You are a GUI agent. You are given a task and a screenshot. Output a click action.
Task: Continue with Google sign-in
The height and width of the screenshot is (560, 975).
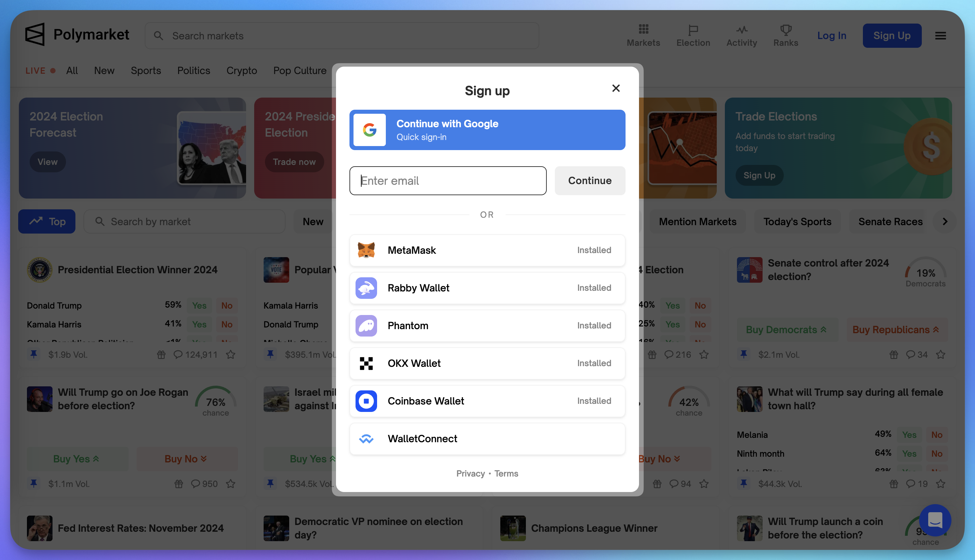point(487,130)
